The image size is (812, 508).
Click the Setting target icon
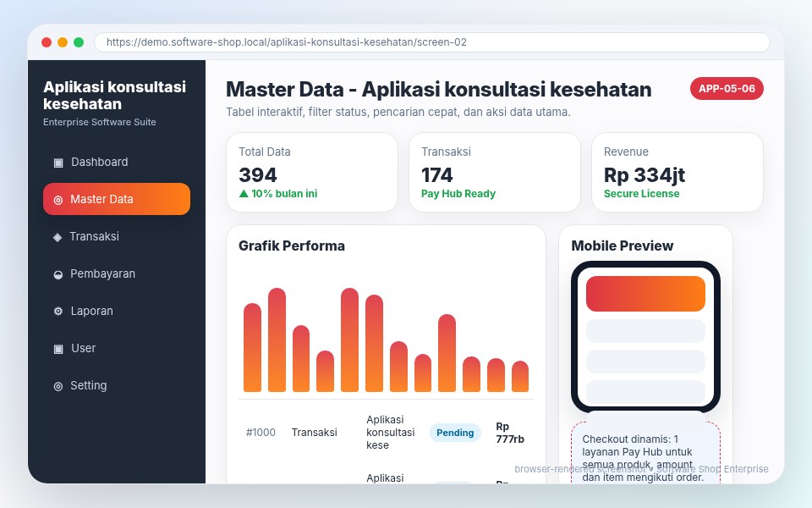[x=58, y=386]
